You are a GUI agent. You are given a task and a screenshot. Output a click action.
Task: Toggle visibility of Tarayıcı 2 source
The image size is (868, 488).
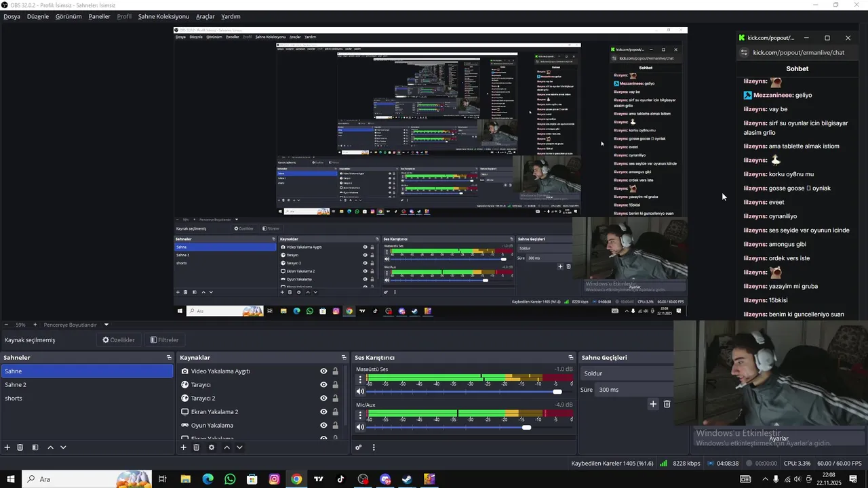click(323, 399)
